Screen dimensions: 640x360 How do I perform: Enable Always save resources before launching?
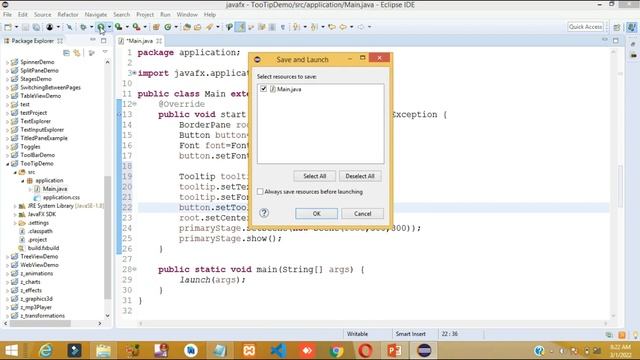260,191
